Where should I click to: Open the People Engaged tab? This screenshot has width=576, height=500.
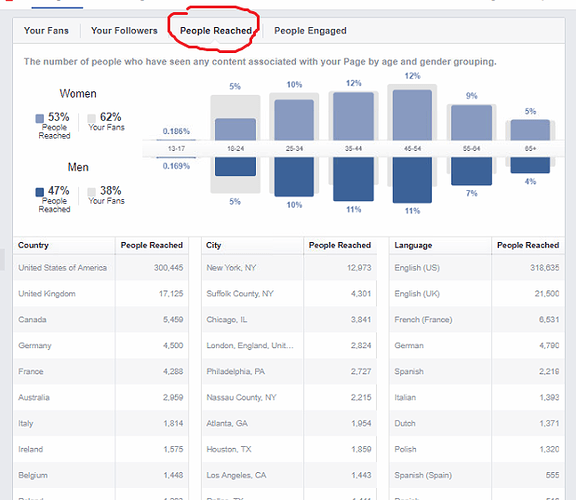310,31
